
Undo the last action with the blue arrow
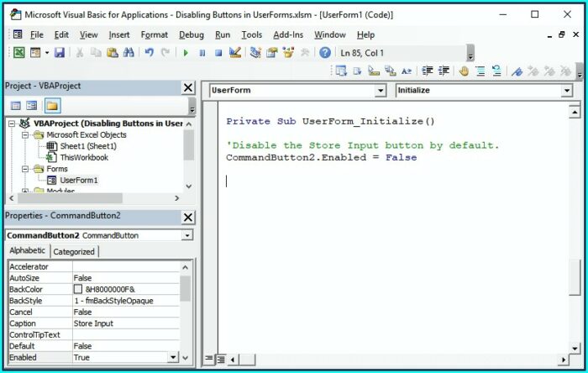pos(150,52)
